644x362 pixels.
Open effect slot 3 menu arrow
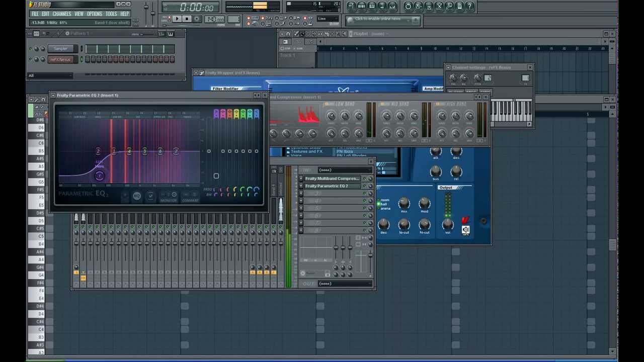(301, 194)
